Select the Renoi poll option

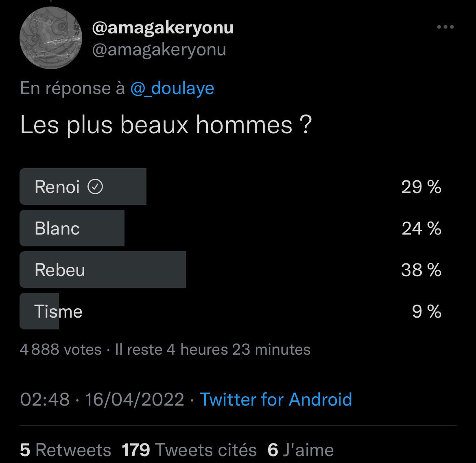(230, 186)
